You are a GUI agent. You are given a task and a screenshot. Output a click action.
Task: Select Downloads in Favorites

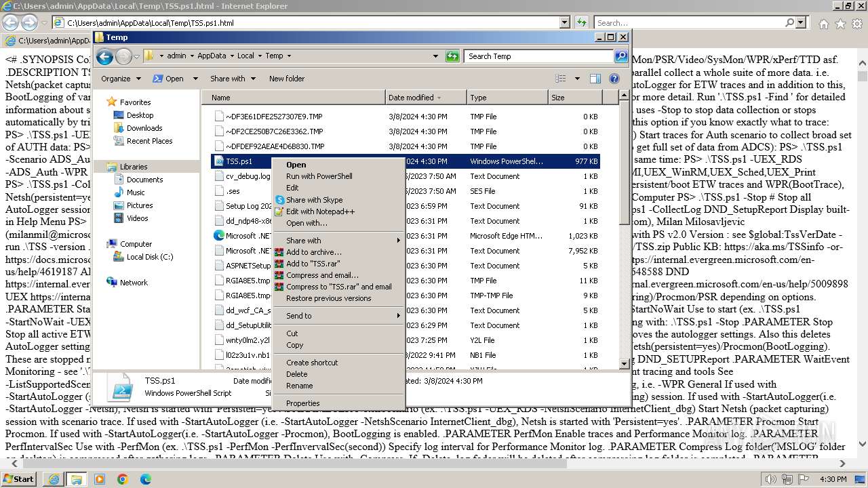point(144,128)
